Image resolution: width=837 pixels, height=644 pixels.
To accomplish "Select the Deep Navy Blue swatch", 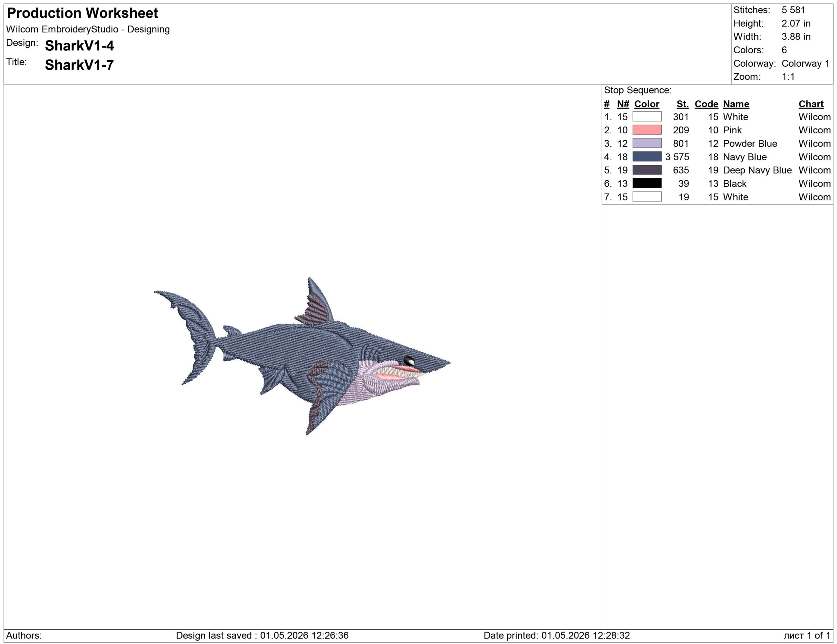I will (x=646, y=170).
